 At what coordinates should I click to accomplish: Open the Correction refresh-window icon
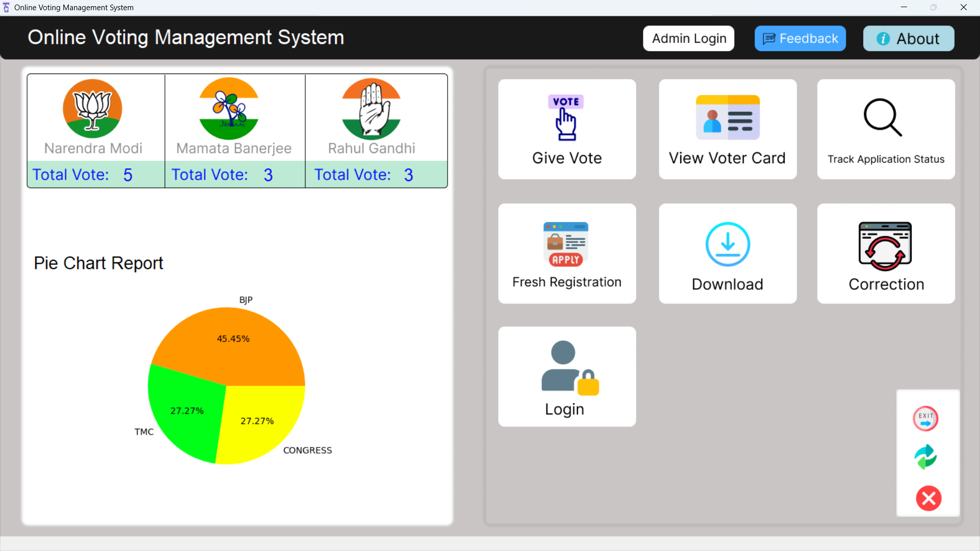(x=885, y=246)
